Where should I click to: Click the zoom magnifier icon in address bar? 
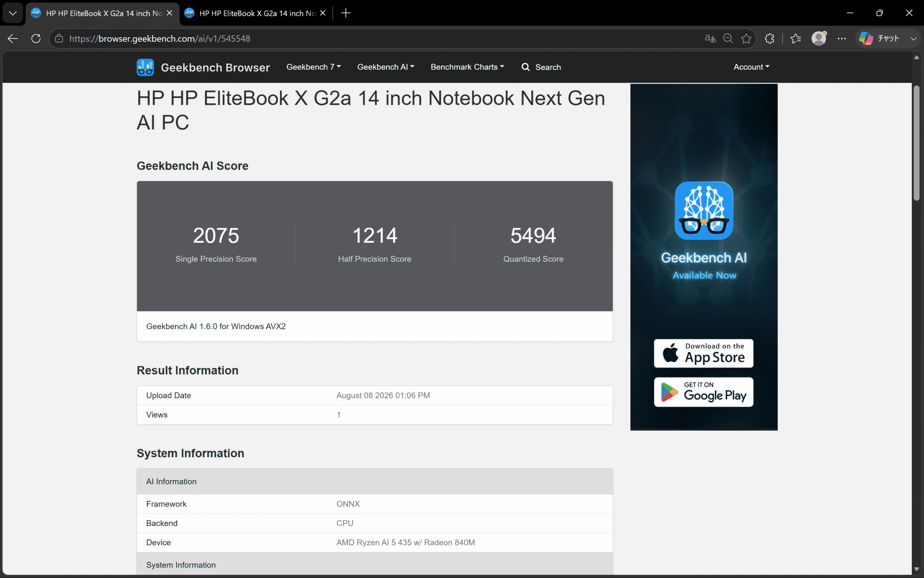coord(728,39)
